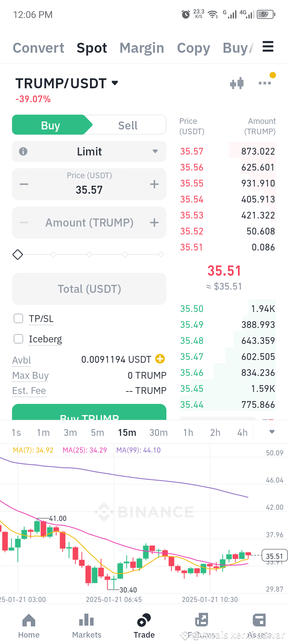The image size is (288, 644).
Task: Tap the Price (USDT) 35.57 field
Action: pyautogui.click(x=89, y=184)
